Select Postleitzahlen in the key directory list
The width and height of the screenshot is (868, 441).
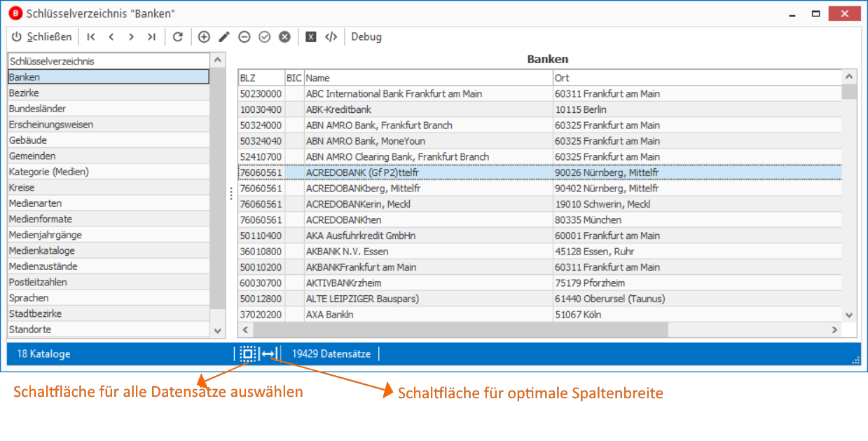(109, 282)
